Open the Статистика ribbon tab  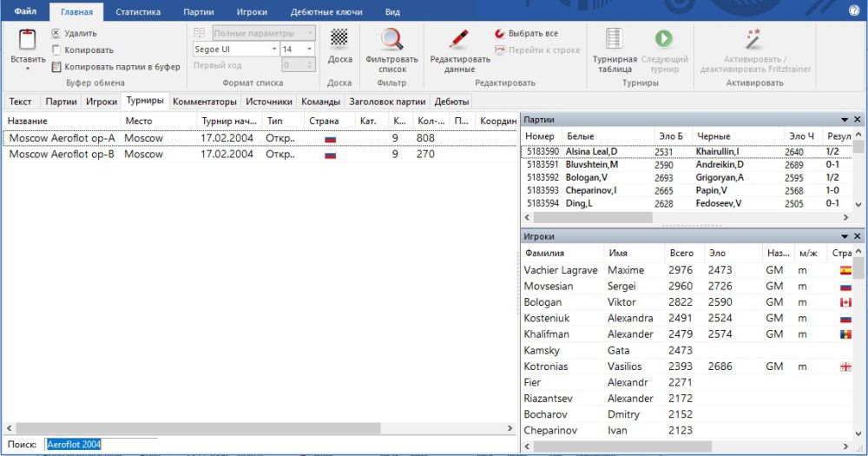[x=138, y=12]
